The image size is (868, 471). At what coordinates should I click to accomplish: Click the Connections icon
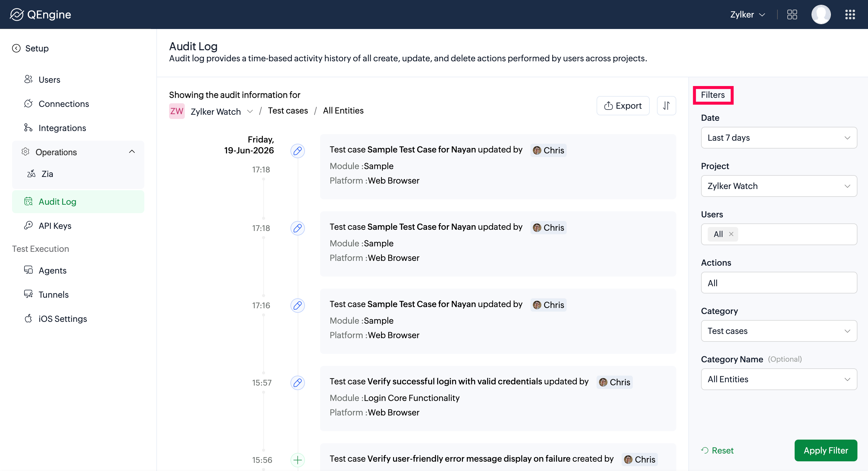[x=28, y=104]
